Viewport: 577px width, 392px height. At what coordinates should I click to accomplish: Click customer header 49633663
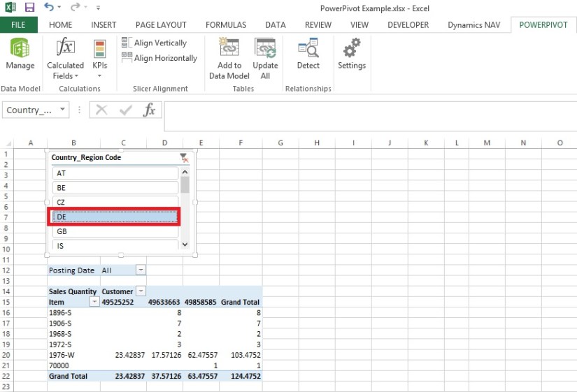point(164,302)
